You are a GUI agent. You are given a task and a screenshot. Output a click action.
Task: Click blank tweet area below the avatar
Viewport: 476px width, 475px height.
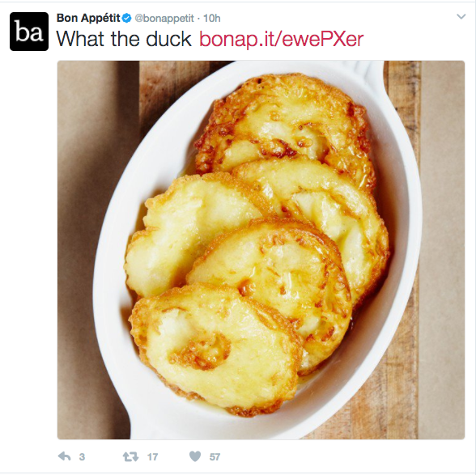coord(29,243)
